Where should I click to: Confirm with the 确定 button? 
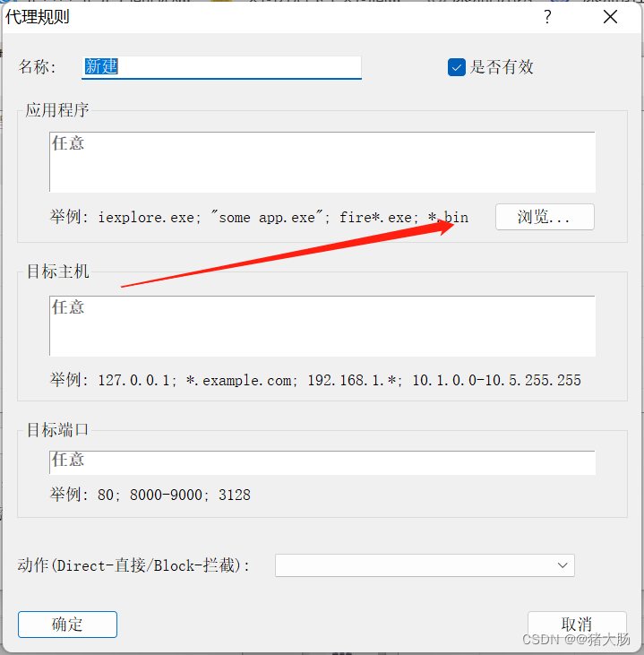pyautogui.click(x=67, y=625)
